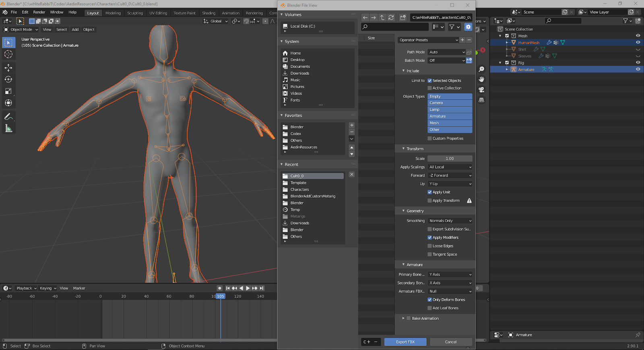Select the Measure tool
Screen dimensions: 644x350
coord(8,128)
